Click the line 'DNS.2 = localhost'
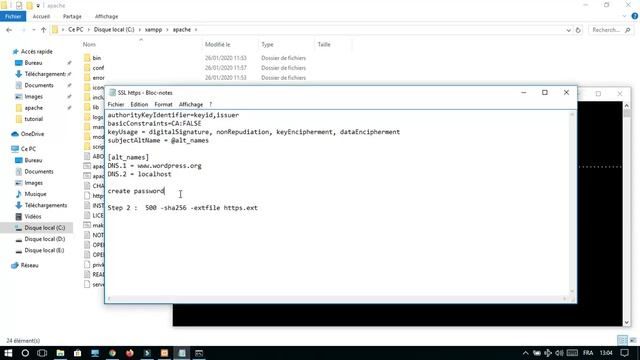640x360 pixels. point(140,174)
